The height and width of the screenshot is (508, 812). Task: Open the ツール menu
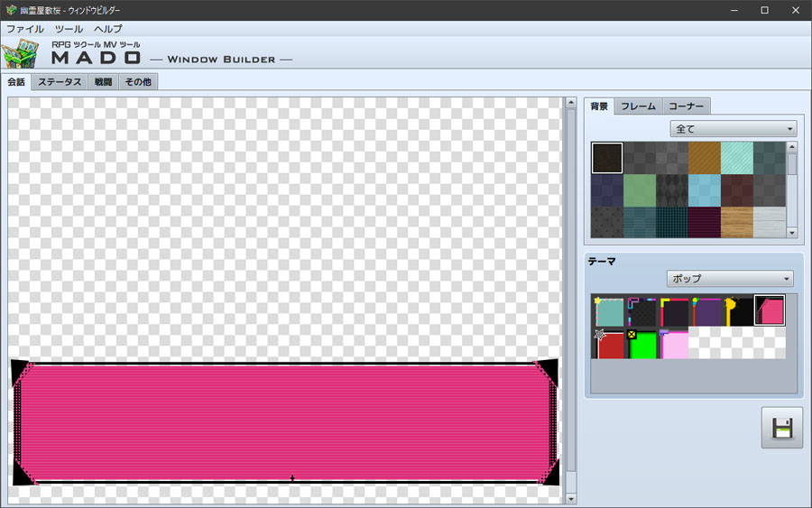[x=69, y=29]
